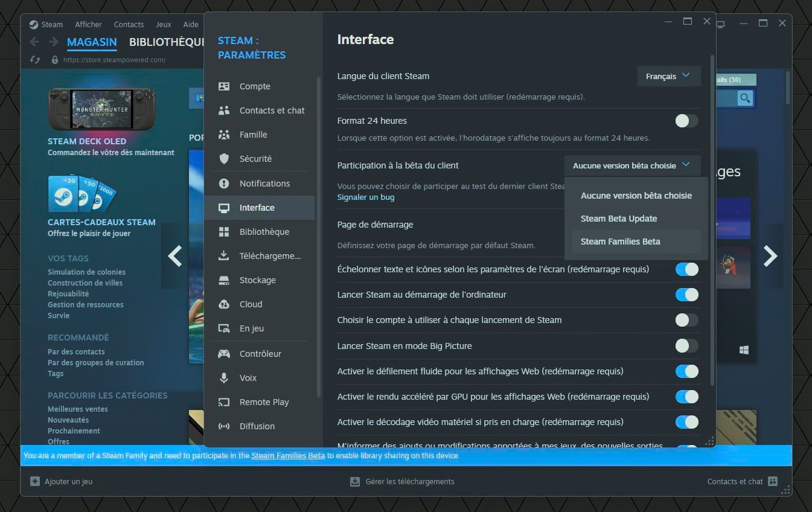Click the Diffusion broadcast icon
The height and width of the screenshot is (512, 812).
pyautogui.click(x=224, y=426)
